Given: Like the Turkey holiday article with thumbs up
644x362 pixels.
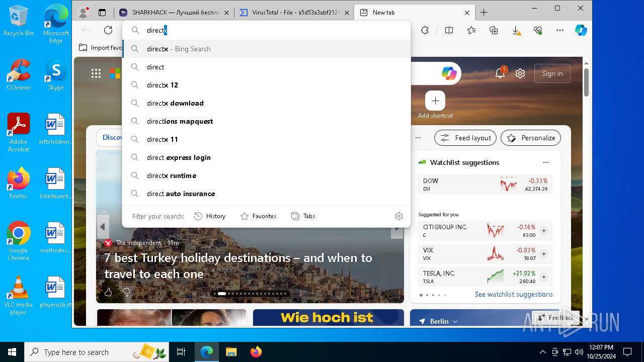Looking at the screenshot, I should [x=109, y=292].
